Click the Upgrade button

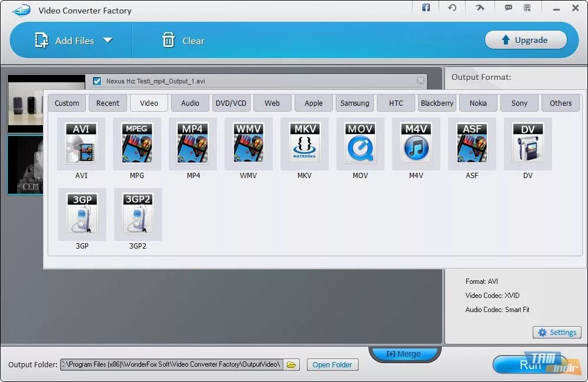click(526, 40)
